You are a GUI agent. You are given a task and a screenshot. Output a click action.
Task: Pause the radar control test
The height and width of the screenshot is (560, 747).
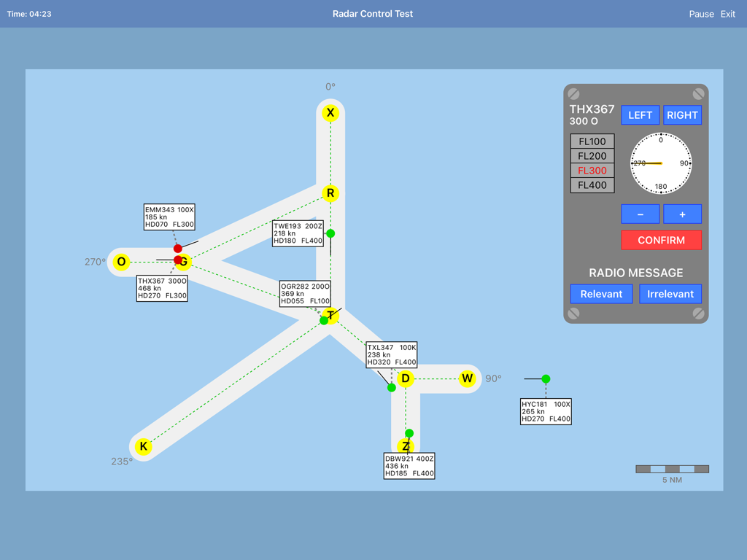701,13
